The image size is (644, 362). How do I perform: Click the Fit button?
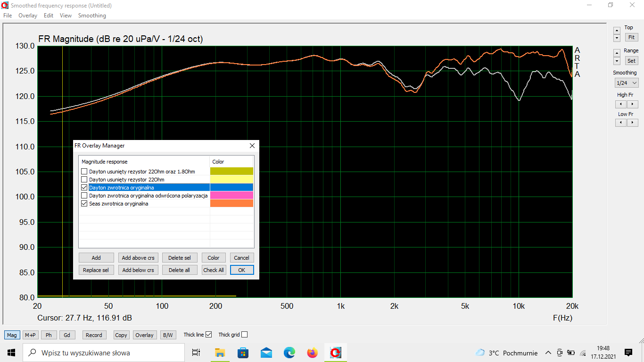tap(631, 37)
